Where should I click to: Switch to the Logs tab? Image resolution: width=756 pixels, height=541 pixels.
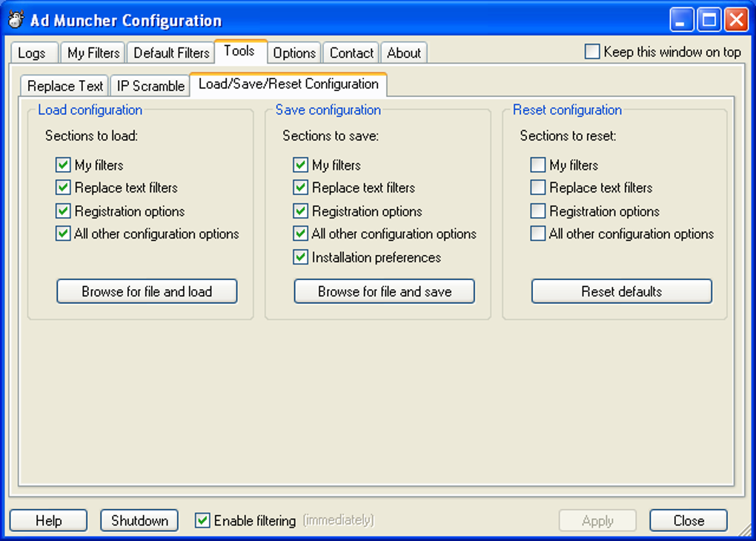point(32,53)
